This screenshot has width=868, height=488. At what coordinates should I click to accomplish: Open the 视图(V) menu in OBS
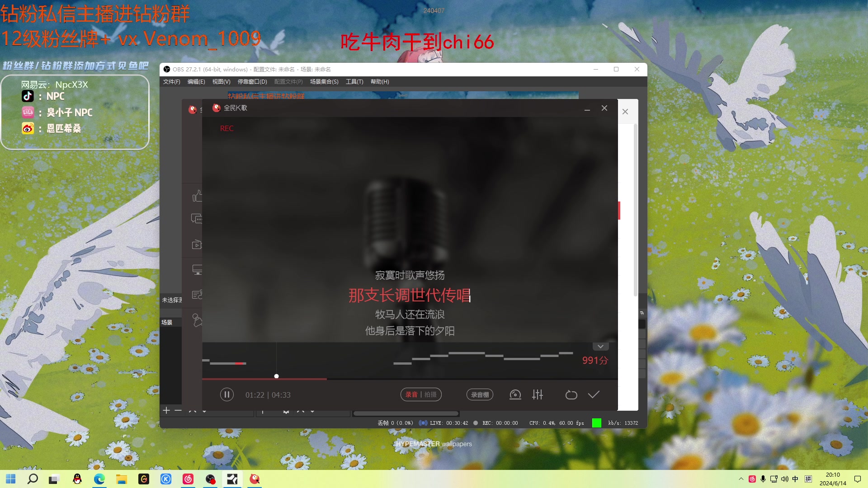click(x=221, y=82)
